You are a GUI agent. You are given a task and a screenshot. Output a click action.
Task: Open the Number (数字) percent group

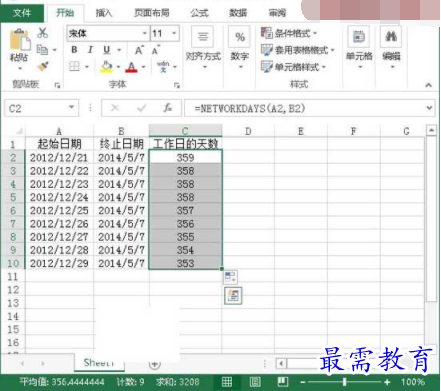(240, 48)
